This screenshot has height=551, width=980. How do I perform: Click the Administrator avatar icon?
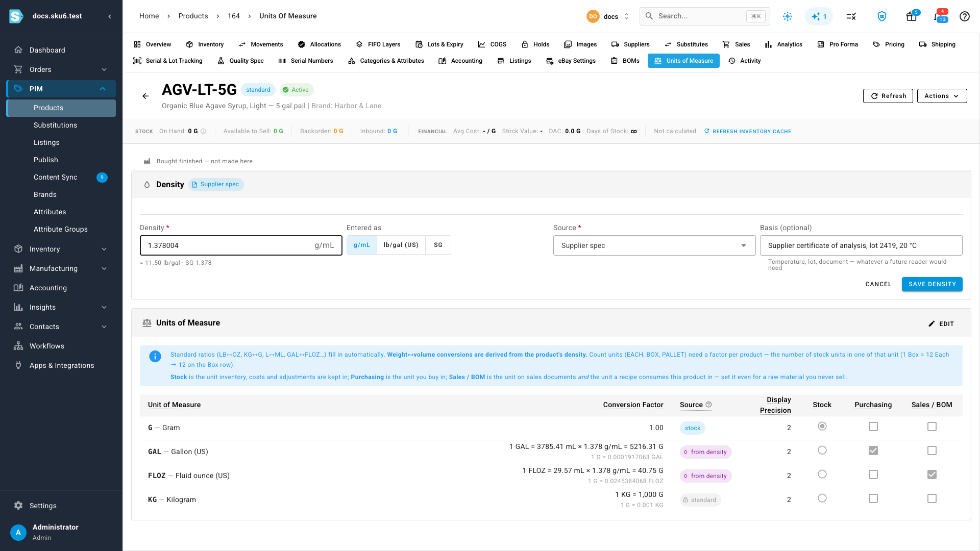tap(18, 532)
